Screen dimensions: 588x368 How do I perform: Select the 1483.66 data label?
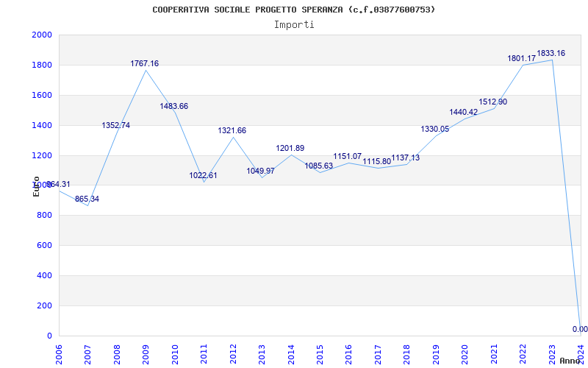click(x=174, y=106)
